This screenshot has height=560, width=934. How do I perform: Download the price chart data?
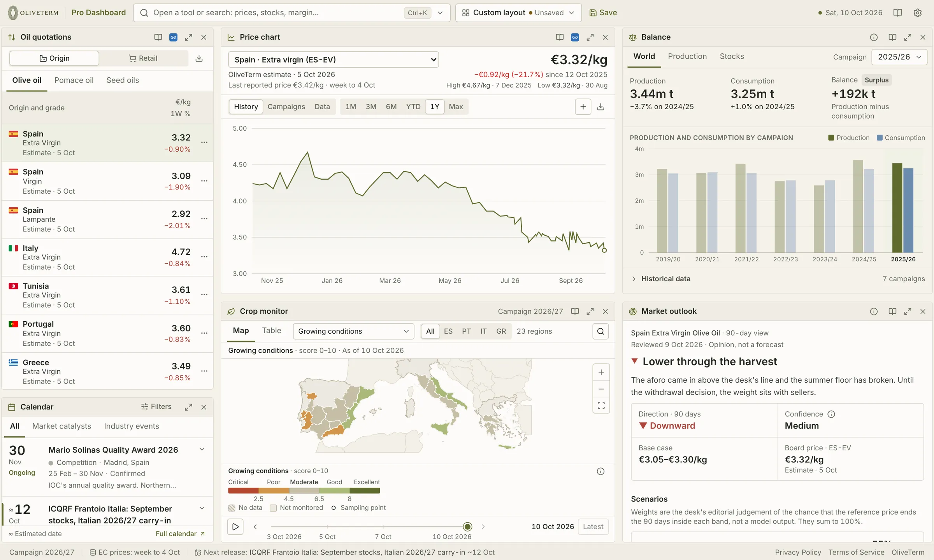[x=600, y=107]
